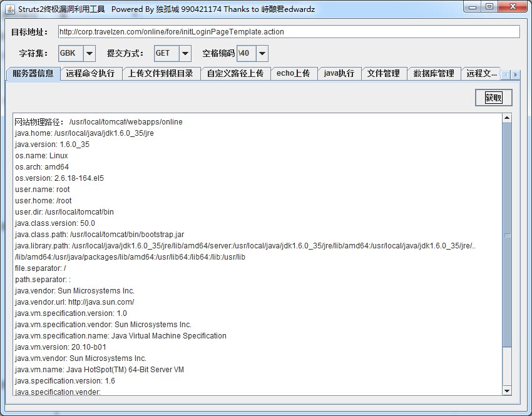Click the java.class.version: 50.0 line

coord(55,223)
